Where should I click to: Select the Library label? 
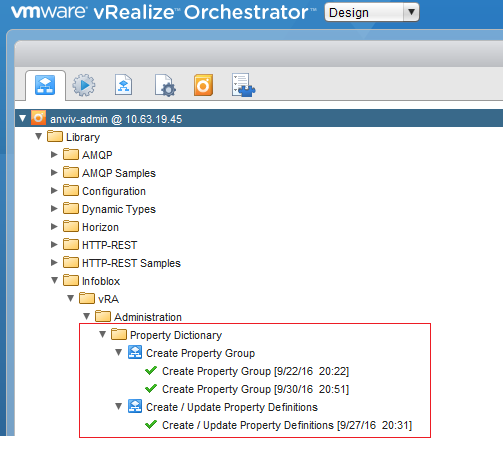(x=83, y=137)
